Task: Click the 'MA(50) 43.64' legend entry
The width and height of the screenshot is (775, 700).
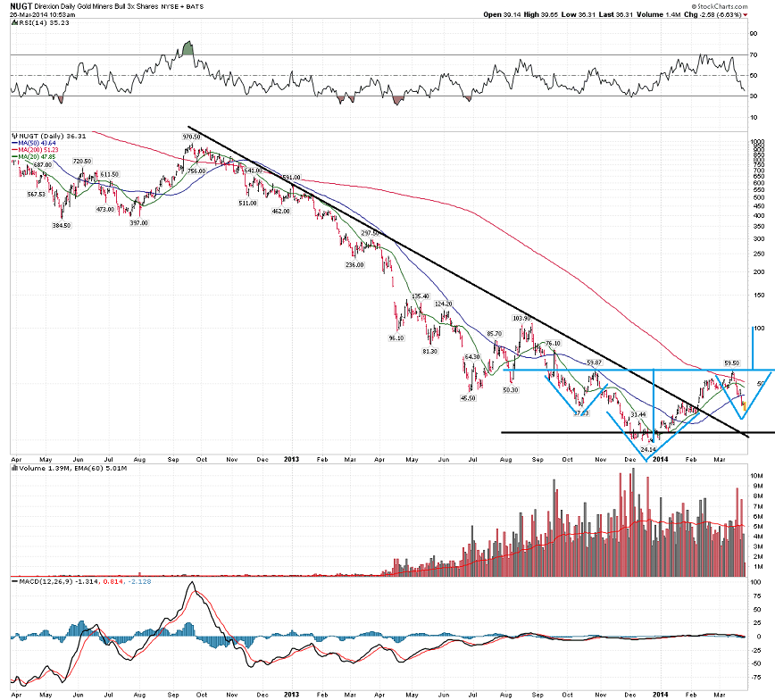Action: point(37,143)
